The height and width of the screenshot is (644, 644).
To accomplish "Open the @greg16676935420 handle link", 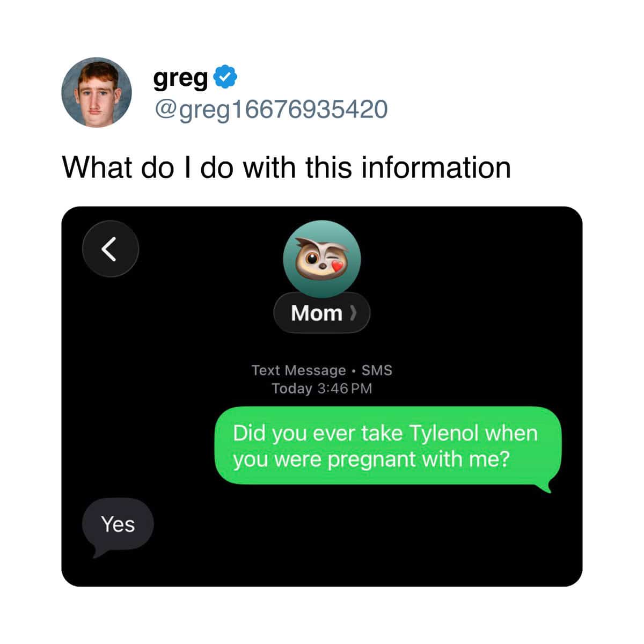I will click(x=270, y=109).
